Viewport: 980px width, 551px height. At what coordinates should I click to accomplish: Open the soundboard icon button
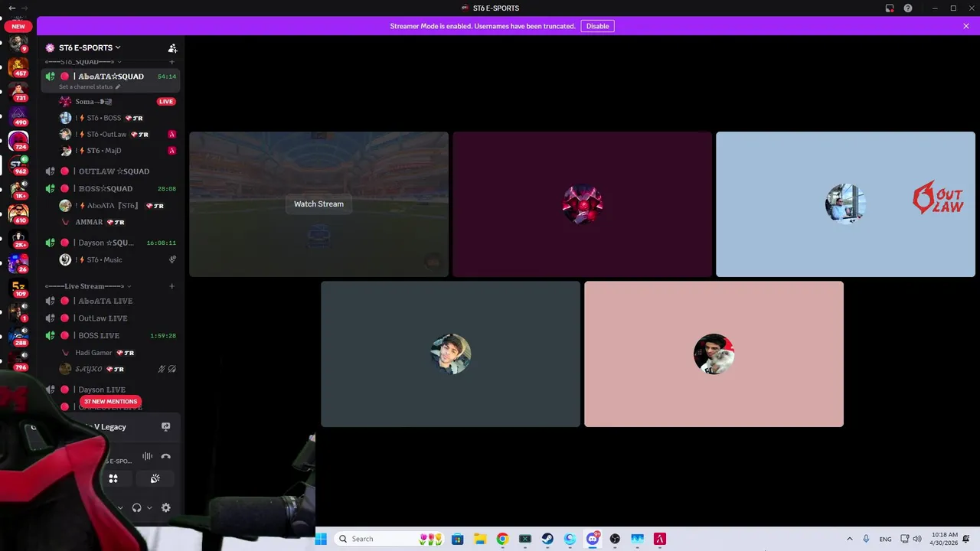(155, 478)
